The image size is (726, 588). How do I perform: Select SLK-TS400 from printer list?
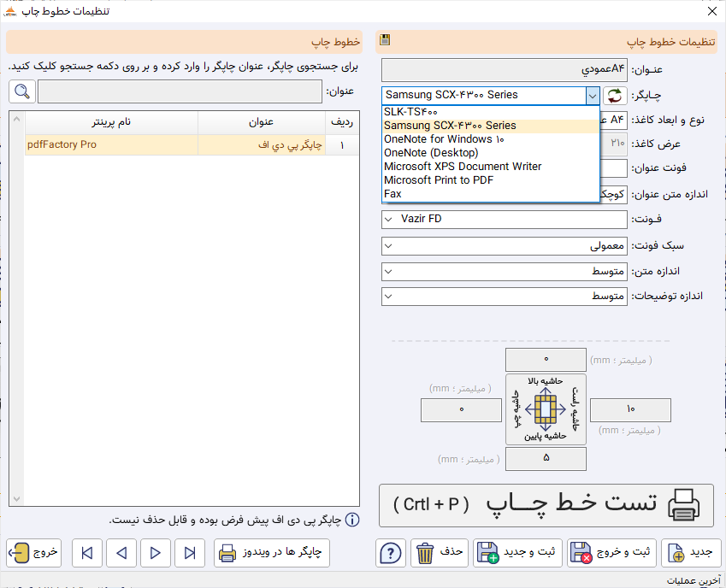pyautogui.click(x=491, y=112)
